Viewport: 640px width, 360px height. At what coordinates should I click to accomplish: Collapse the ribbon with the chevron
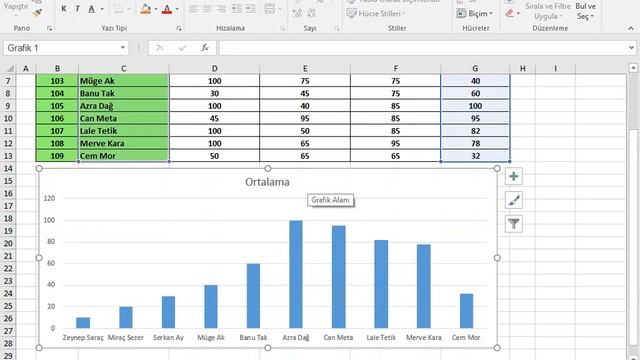(631, 28)
